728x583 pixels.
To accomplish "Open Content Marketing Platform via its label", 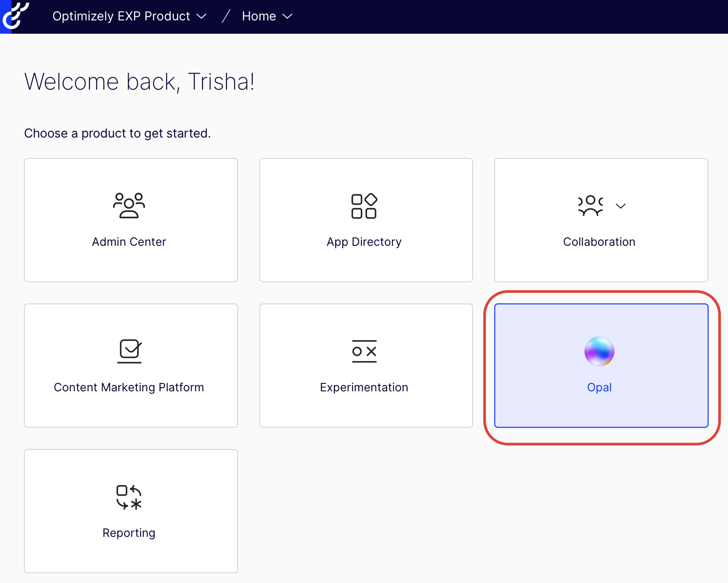I will coord(129,387).
